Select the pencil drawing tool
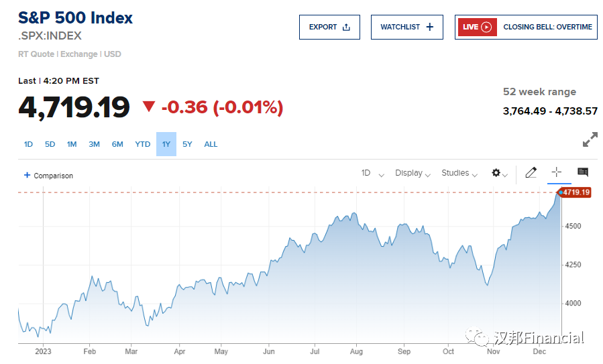603x364 pixels. 531,173
